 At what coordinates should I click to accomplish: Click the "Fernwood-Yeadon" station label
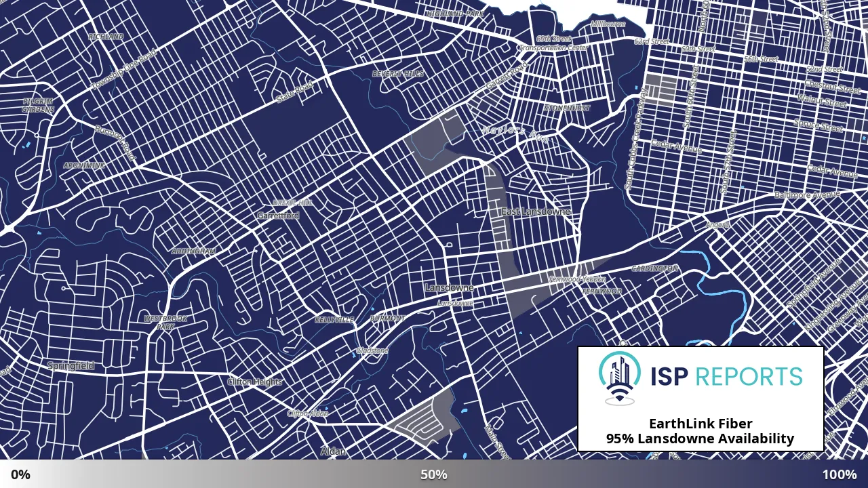577,279
